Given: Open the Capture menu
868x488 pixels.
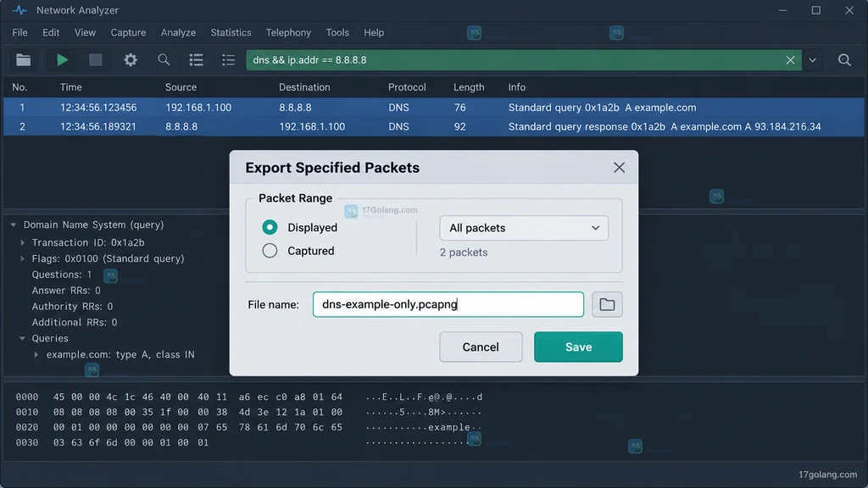Looking at the screenshot, I should pyautogui.click(x=128, y=33).
